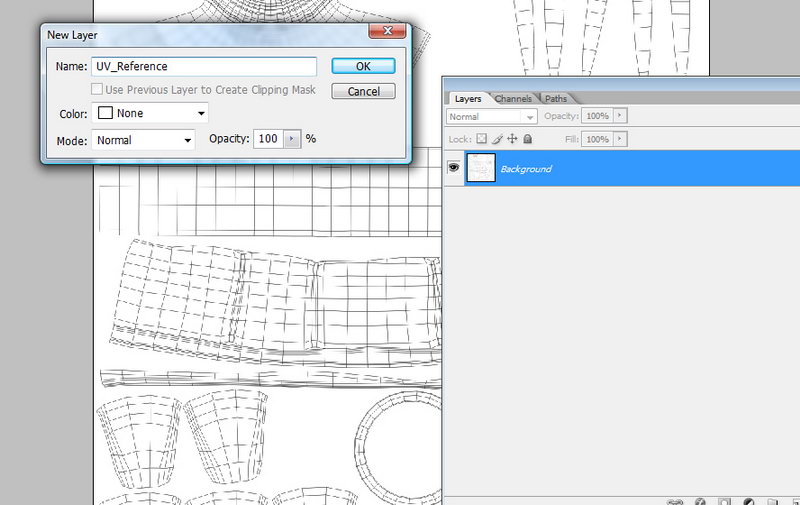Open the Color dropdown in New Layer
The width and height of the screenshot is (800, 505).
click(151, 114)
